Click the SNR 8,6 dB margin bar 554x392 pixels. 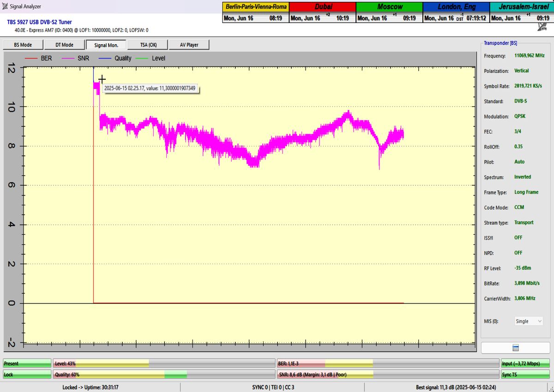coord(387,374)
